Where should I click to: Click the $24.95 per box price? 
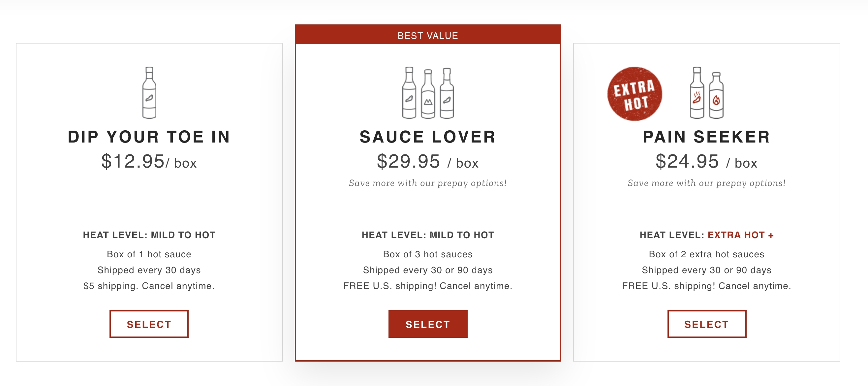(x=706, y=161)
